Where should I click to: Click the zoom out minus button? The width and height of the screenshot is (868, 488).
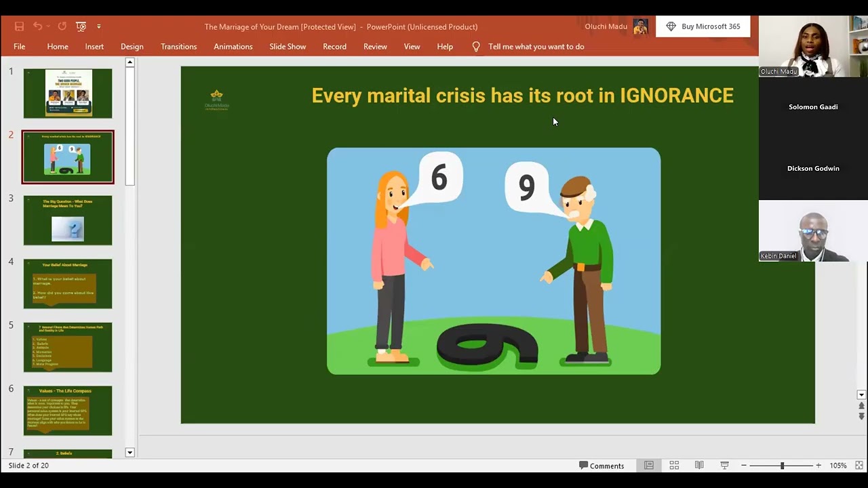[744, 466]
